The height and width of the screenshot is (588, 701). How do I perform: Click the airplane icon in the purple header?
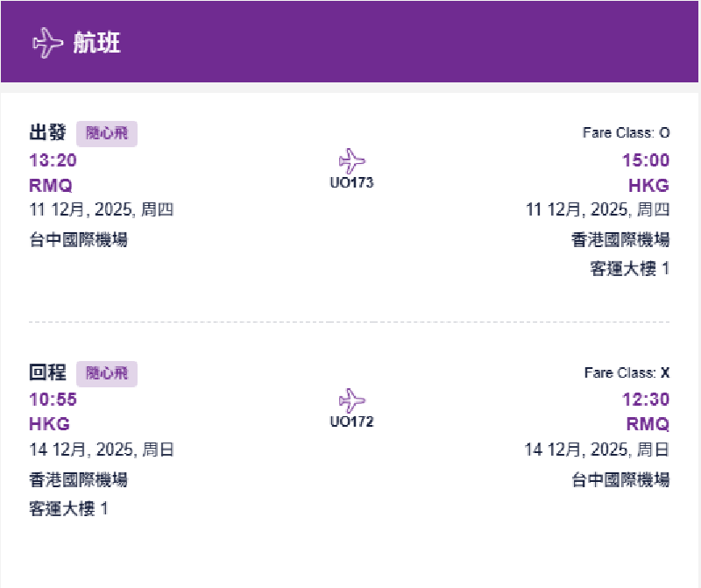[48, 43]
